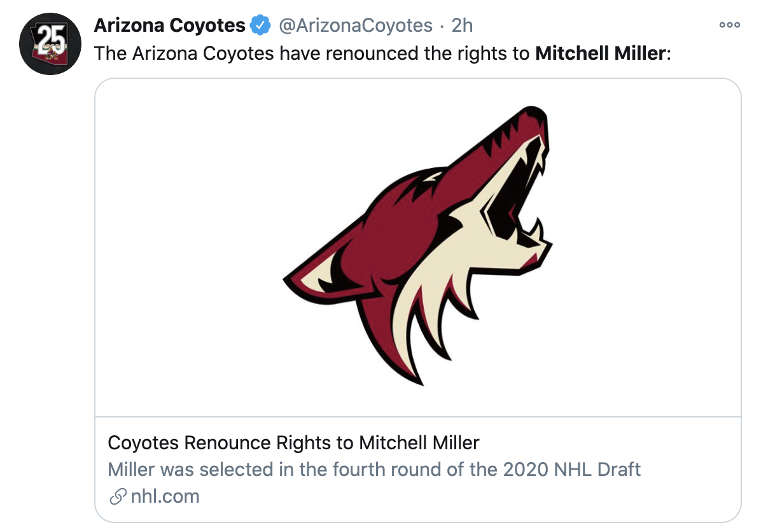Viewport: 761px width, 532px height.
Task: Open the "Arizona Coyotes" display name link
Action: coord(169,25)
